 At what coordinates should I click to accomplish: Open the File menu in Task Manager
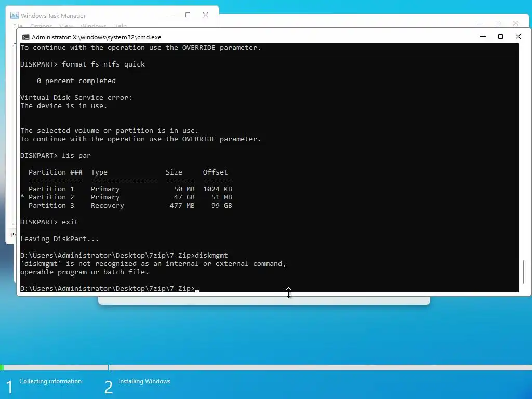(18, 26)
